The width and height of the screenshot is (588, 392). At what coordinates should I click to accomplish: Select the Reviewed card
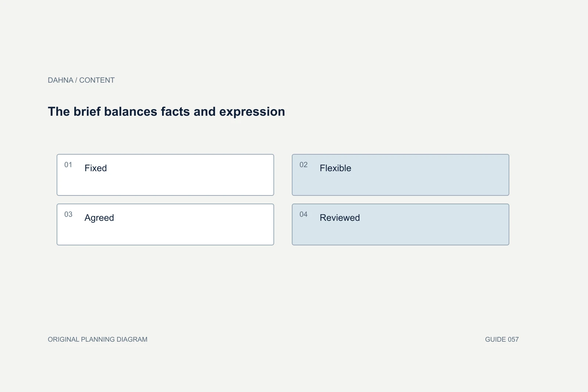pos(401,224)
